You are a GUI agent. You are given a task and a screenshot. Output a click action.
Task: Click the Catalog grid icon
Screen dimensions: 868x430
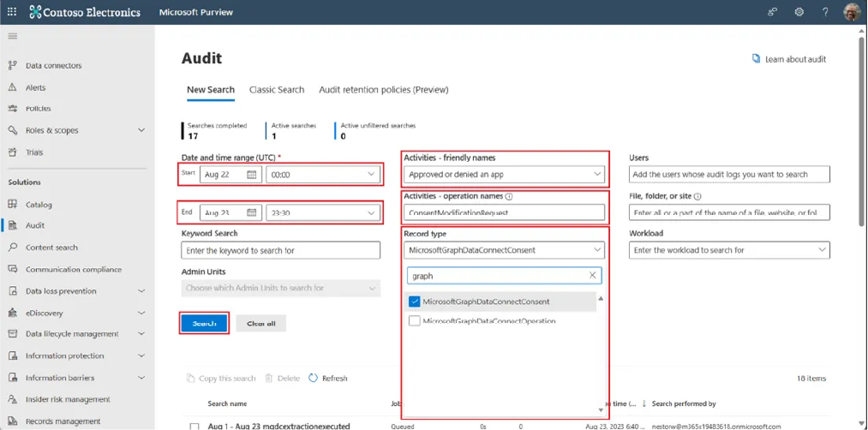click(x=13, y=204)
